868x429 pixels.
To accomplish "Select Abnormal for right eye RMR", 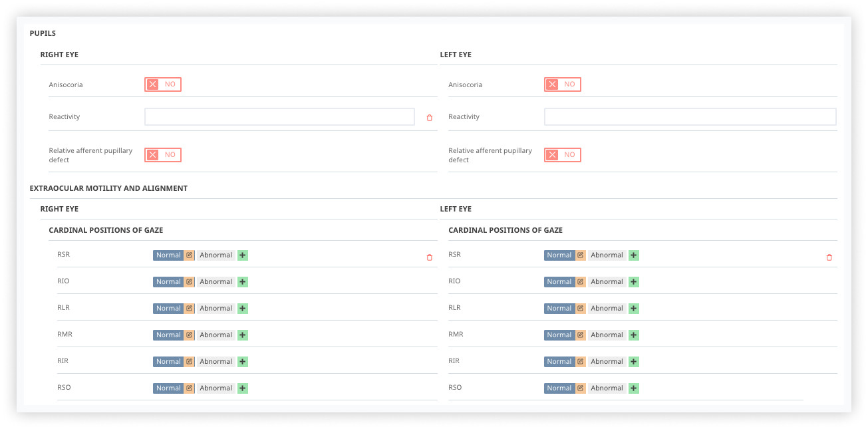I will (216, 335).
